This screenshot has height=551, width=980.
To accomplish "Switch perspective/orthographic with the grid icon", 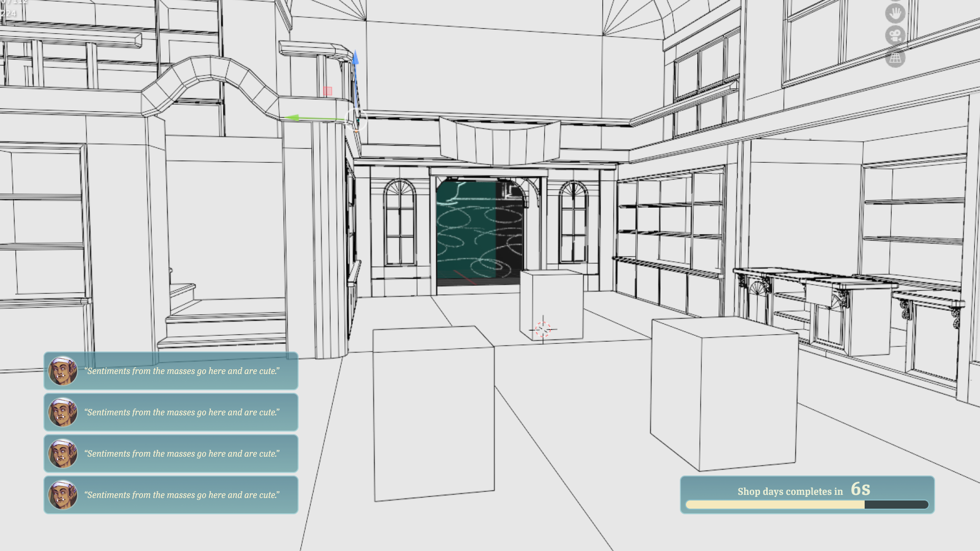I will pyautogui.click(x=895, y=58).
